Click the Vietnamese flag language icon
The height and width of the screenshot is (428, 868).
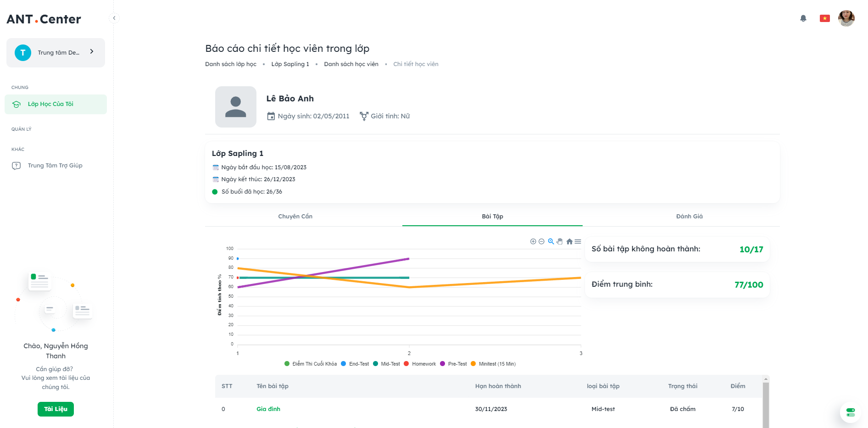pyautogui.click(x=824, y=18)
